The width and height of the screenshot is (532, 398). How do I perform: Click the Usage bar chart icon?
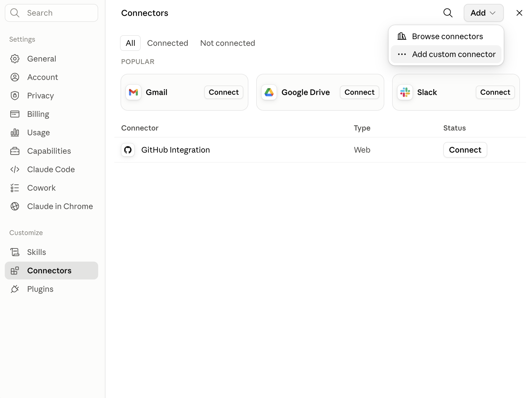(15, 132)
